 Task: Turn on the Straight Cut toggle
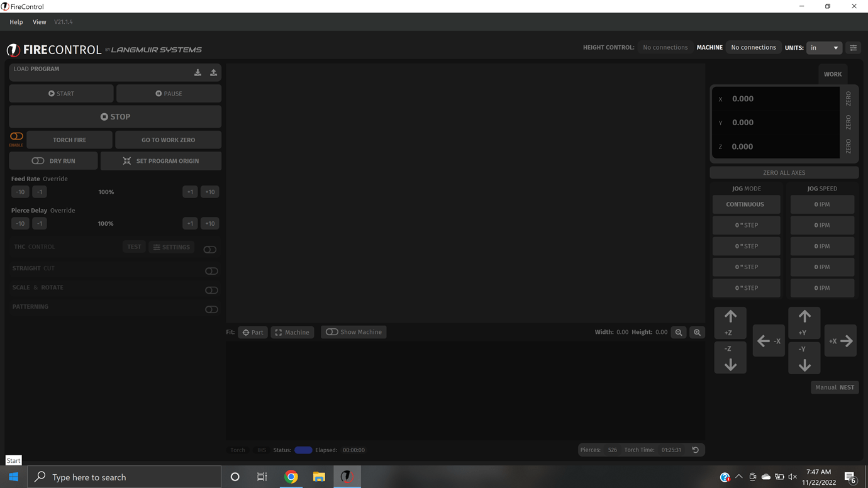(x=211, y=271)
